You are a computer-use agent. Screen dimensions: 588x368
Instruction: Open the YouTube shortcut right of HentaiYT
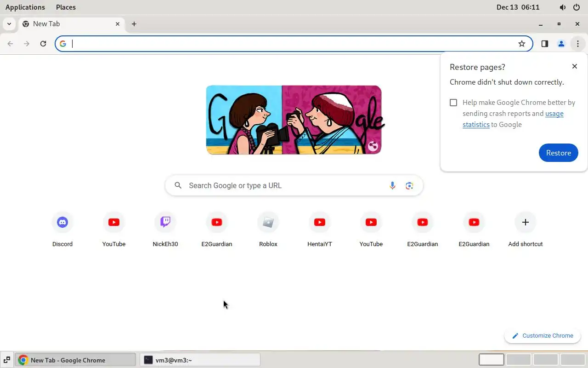coord(371,230)
